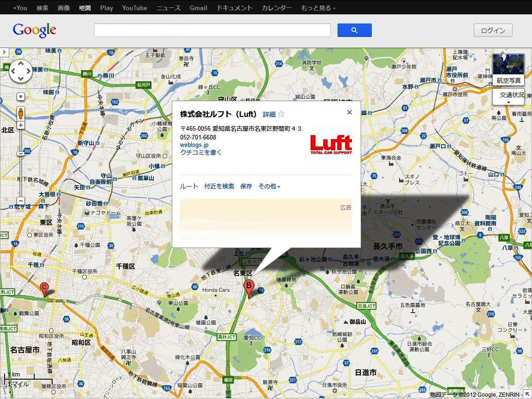This screenshot has height=399, width=532.
Task: Pan the map left with the arrow
Action: (13, 71)
